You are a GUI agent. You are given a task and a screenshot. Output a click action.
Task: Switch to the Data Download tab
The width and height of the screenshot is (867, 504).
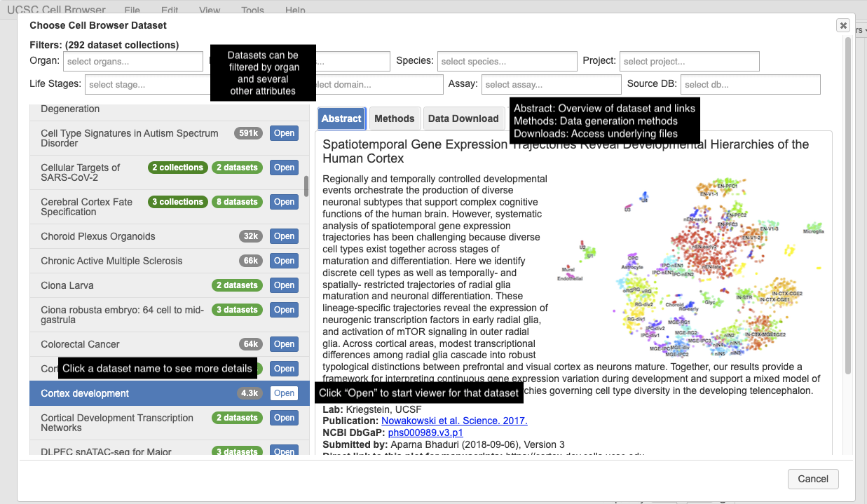pos(463,118)
